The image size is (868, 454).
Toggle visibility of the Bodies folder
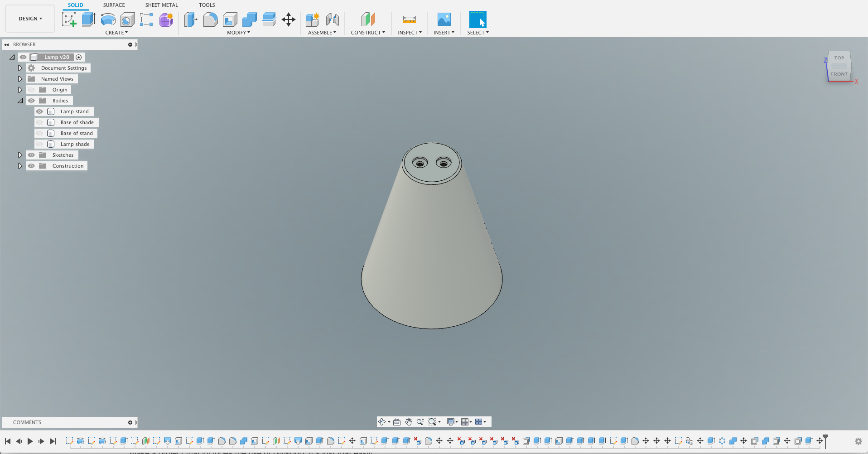31,100
